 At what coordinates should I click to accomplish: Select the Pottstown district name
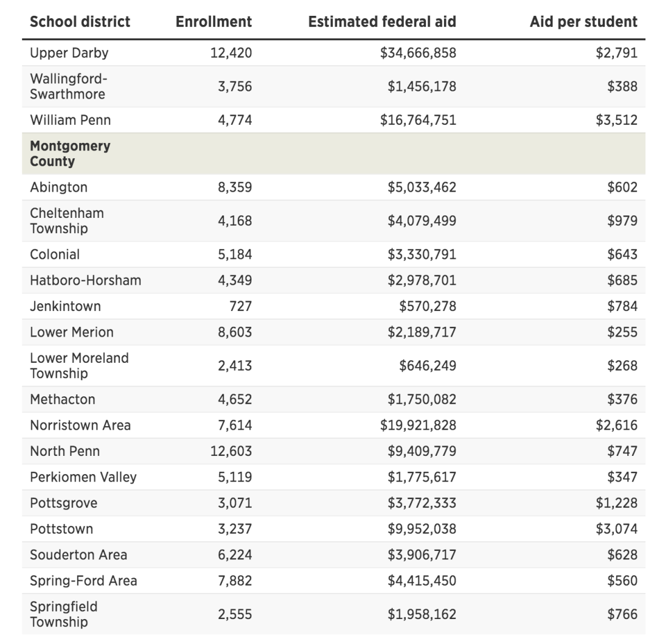[x=61, y=529]
